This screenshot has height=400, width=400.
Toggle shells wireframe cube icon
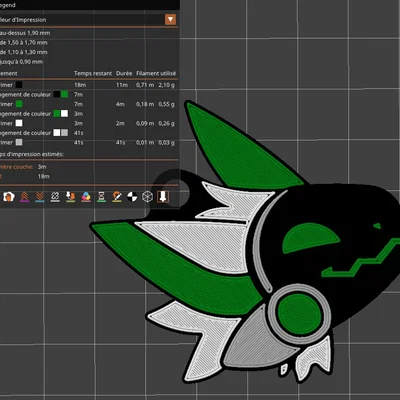147,197
